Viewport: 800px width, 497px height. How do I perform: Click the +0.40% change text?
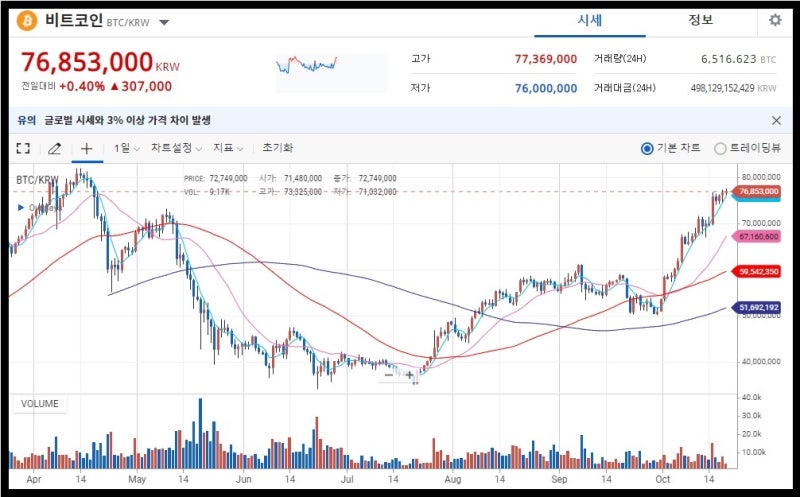[82, 86]
